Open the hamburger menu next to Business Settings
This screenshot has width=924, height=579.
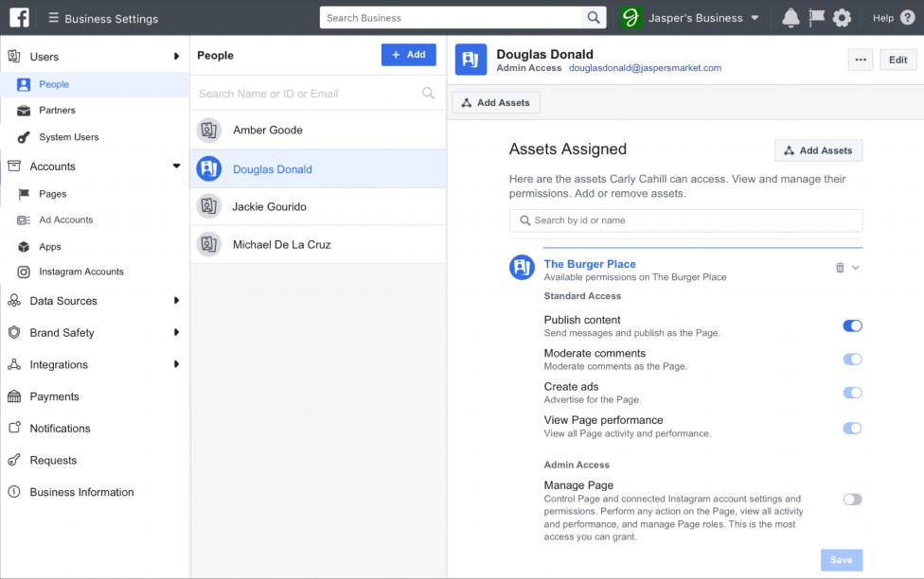[x=53, y=18]
